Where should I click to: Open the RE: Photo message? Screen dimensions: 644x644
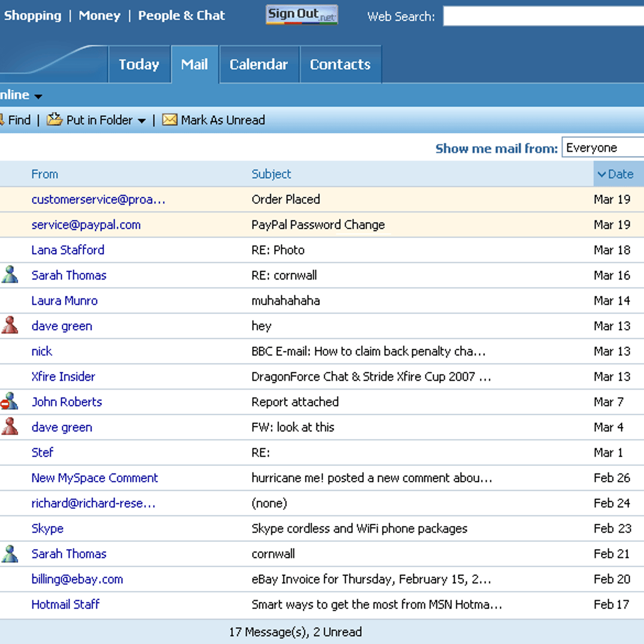pyautogui.click(x=278, y=250)
